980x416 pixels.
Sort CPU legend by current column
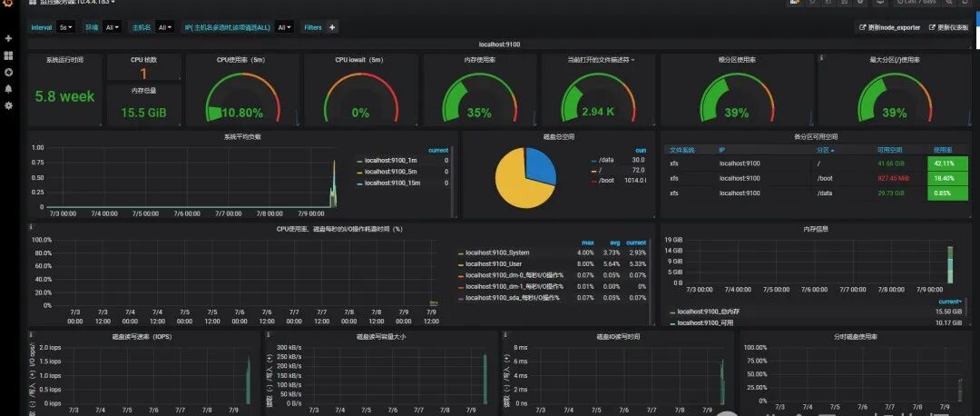pyautogui.click(x=636, y=243)
